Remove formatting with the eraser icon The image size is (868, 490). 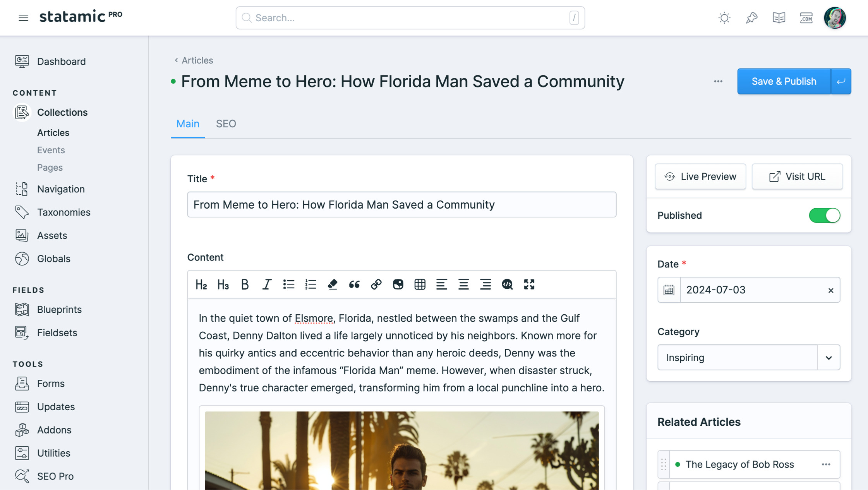[x=332, y=284]
